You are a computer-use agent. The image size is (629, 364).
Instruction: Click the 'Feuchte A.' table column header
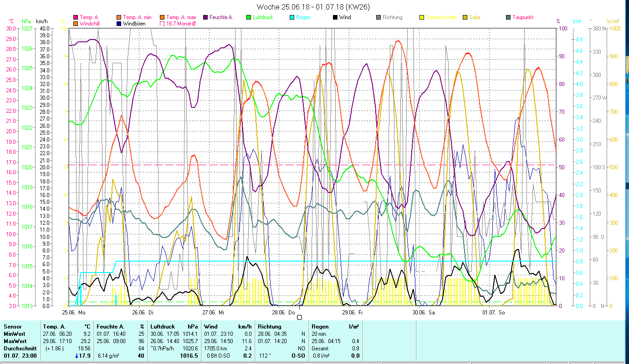pyautogui.click(x=111, y=326)
